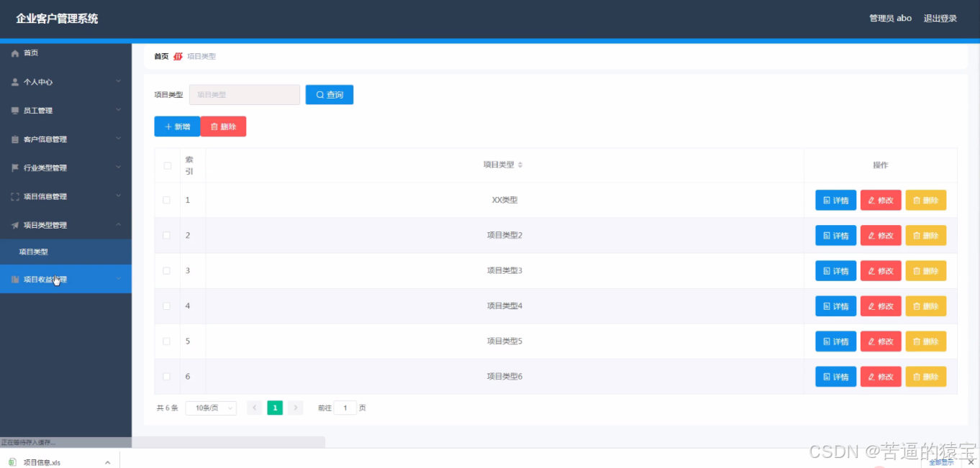The width and height of the screenshot is (980, 468).
Task: Click 修改 for row 项目类型3
Action: click(x=881, y=270)
